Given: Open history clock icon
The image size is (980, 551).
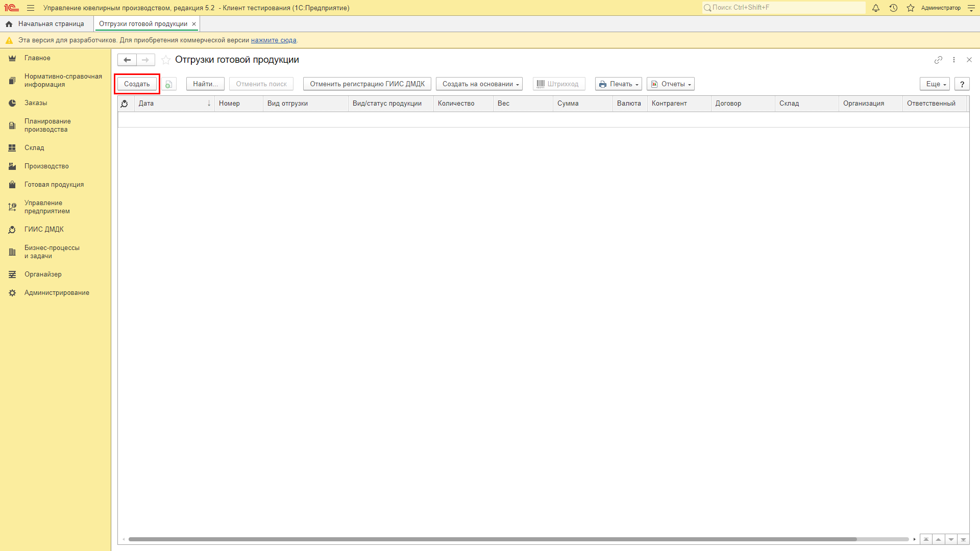Looking at the screenshot, I should click(893, 8).
